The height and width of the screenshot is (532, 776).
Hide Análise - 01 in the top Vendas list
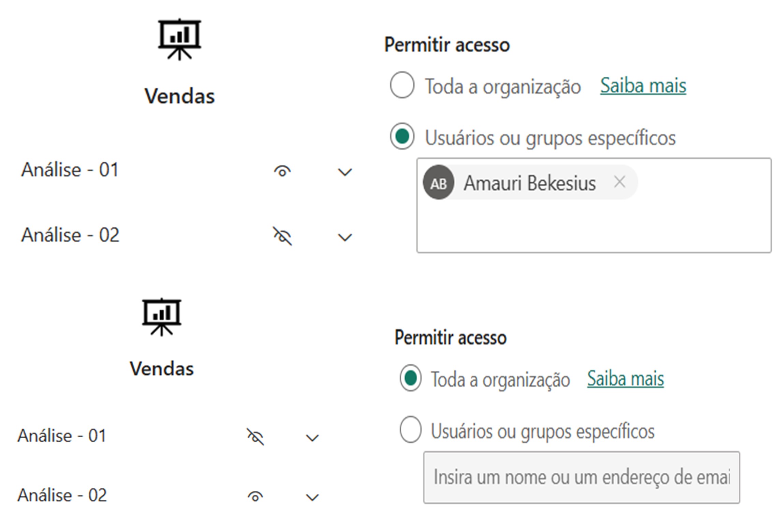[282, 171]
